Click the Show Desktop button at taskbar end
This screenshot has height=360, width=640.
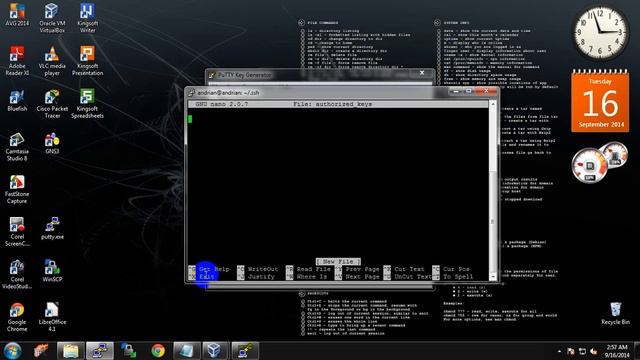637,351
